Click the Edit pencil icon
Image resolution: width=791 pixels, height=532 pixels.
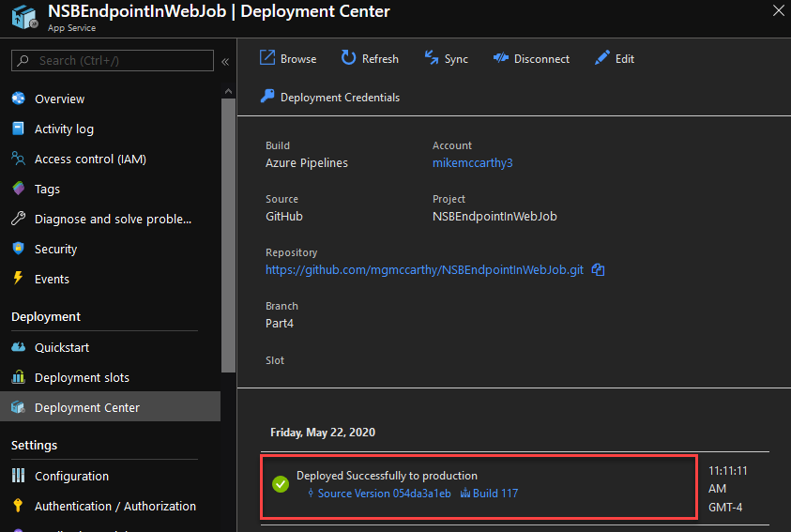tap(601, 58)
